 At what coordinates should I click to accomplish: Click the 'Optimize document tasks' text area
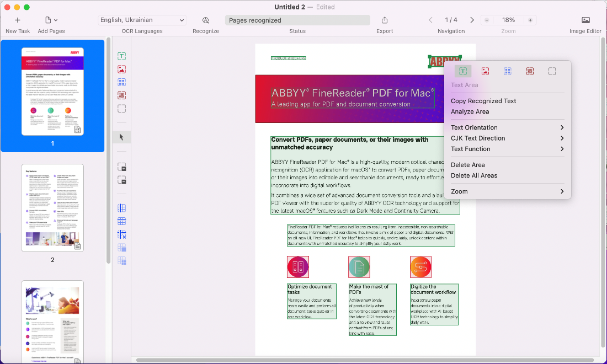312,301
